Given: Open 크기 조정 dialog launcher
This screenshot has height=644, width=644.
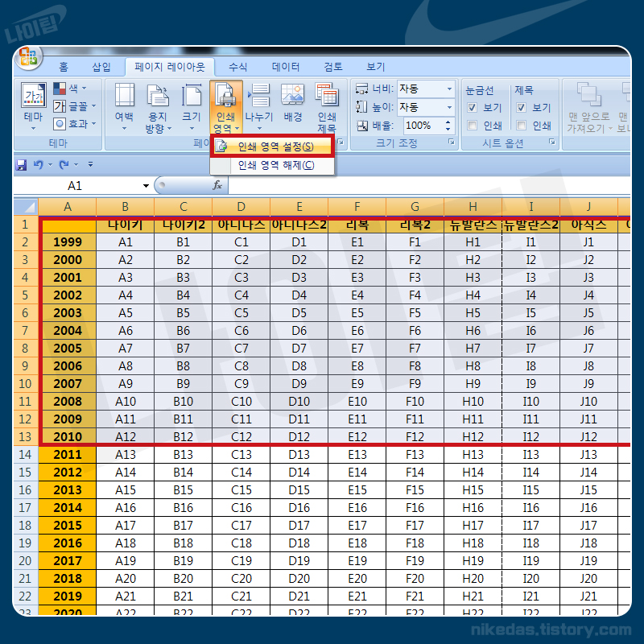Looking at the screenshot, I should [452, 142].
